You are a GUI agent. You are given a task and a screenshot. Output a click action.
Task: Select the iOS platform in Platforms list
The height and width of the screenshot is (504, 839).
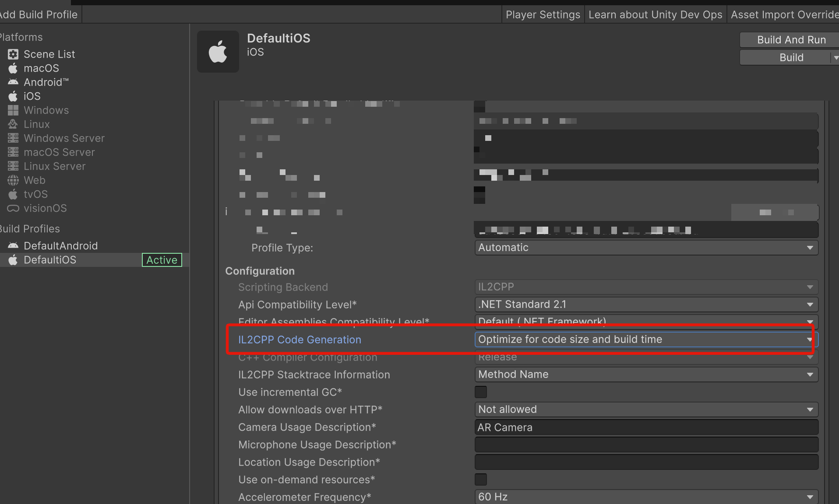point(32,96)
